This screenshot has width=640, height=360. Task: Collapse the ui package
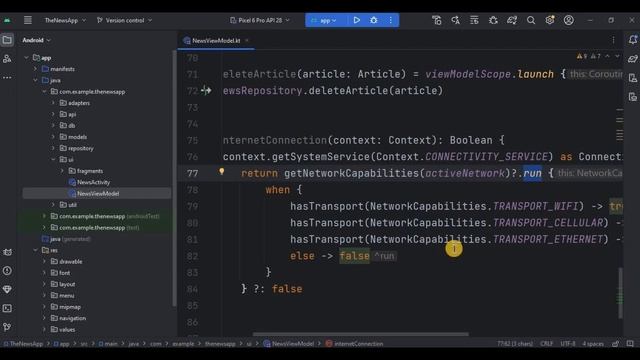click(x=53, y=160)
